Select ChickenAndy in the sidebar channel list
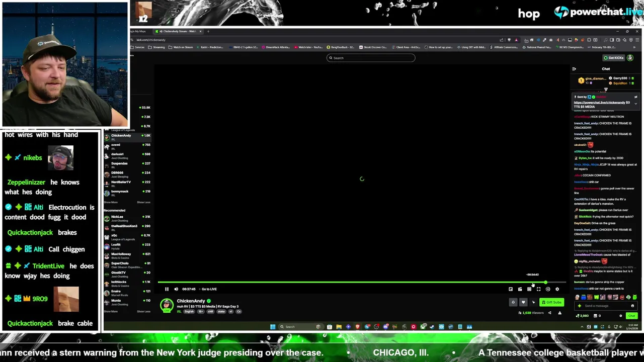Viewport: 644px width, 362px height. pos(127,136)
